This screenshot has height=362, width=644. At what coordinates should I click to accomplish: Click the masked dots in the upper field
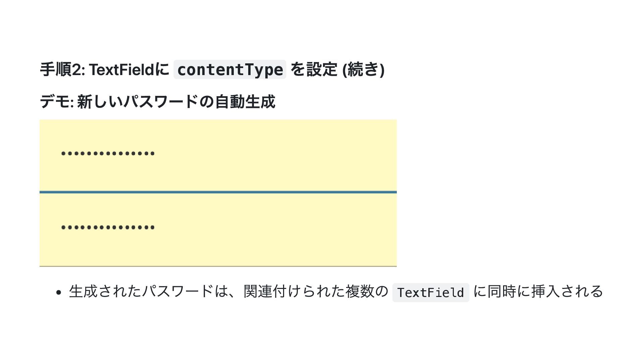tap(108, 154)
